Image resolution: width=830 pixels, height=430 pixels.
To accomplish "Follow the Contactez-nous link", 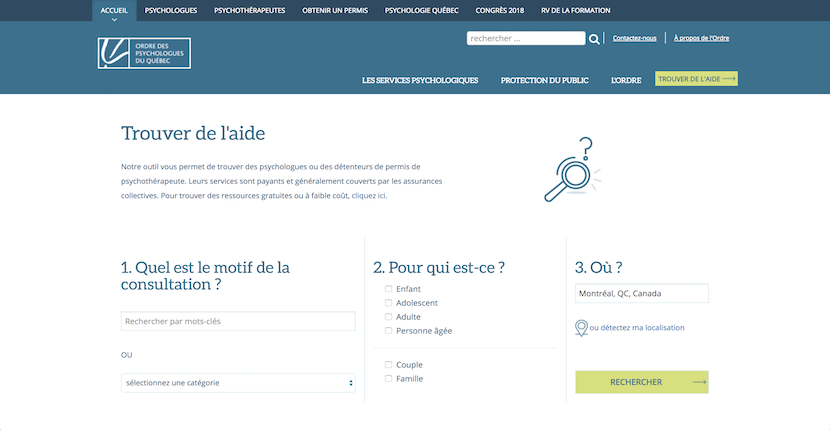I will point(635,38).
